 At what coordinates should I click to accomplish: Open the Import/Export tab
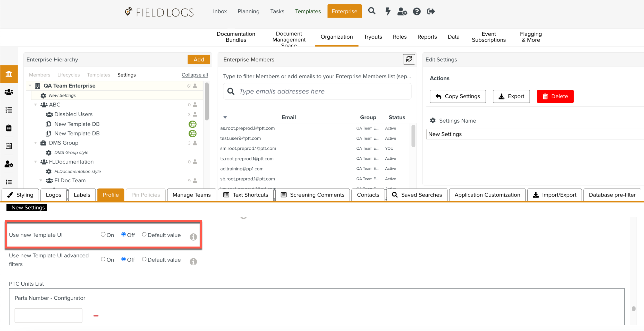555,195
